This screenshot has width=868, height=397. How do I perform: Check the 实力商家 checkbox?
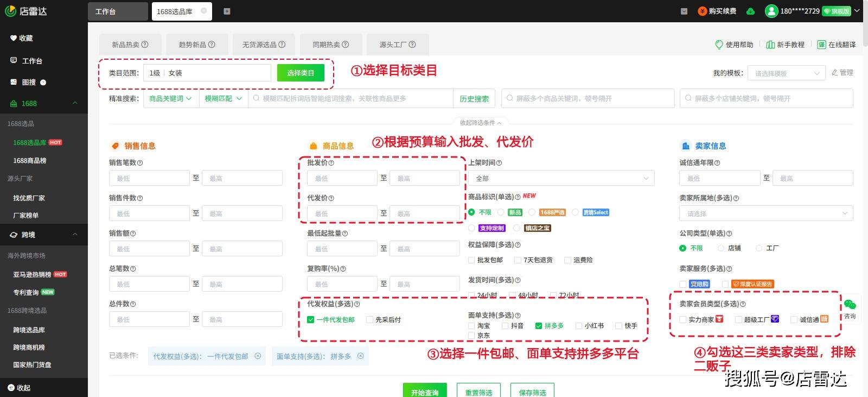[x=683, y=320]
